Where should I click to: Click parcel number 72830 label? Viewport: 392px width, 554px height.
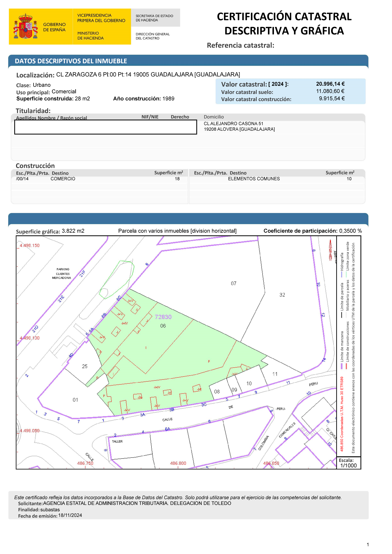163,317
